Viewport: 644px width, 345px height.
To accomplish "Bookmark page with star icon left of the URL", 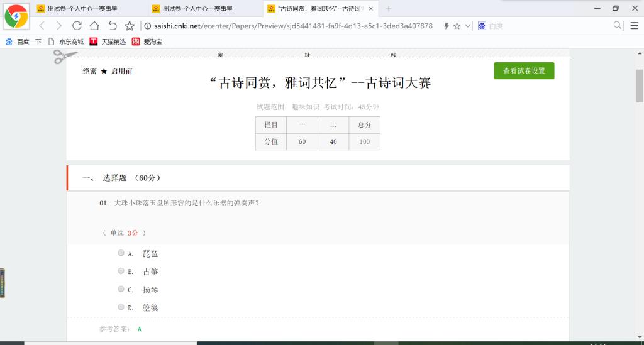I will (130, 26).
